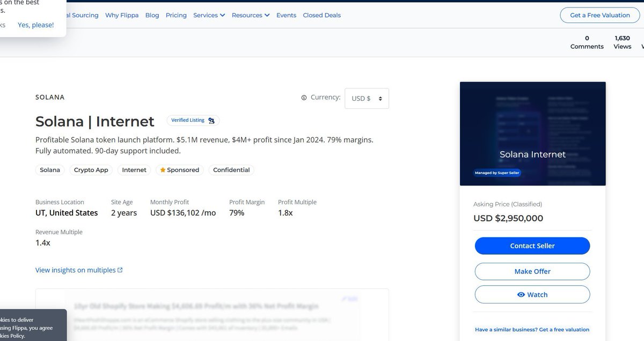
Task: Go to Closed Deals
Action: 321,15
